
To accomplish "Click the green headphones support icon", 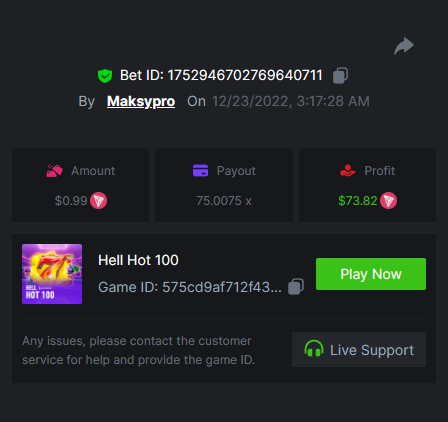I will tap(314, 349).
